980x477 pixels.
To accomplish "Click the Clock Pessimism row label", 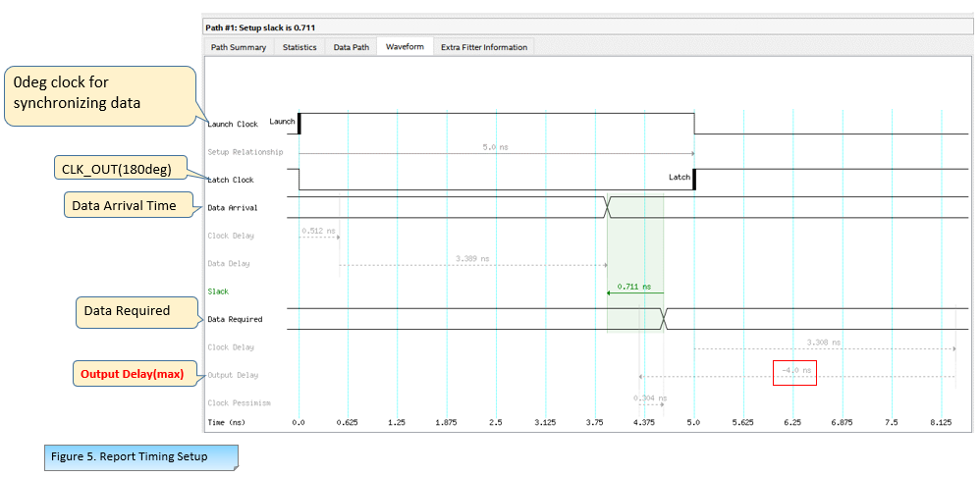I will [239, 402].
